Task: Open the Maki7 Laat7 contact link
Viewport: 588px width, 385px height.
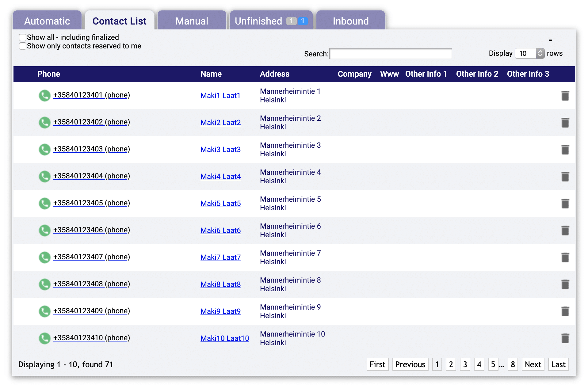Action: coord(220,257)
